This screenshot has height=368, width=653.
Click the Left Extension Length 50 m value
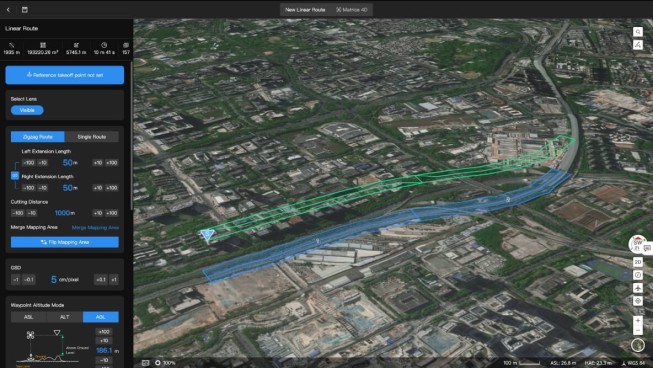70,162
